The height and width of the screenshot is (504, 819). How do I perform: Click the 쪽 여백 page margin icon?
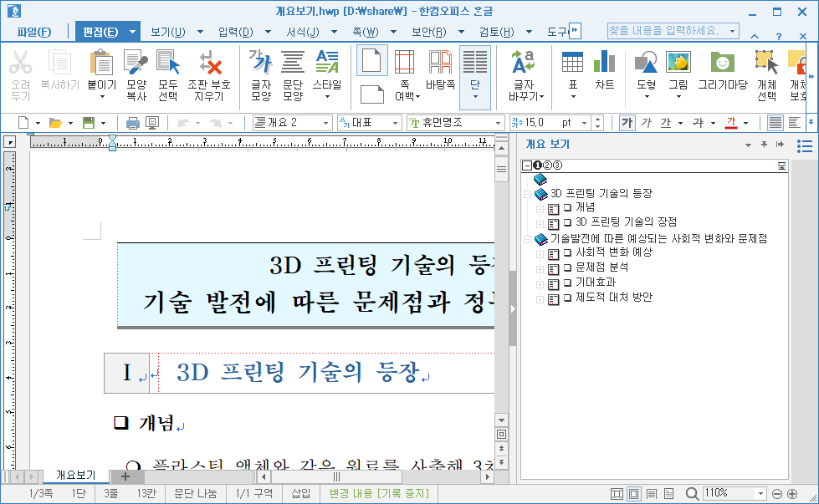404,63
